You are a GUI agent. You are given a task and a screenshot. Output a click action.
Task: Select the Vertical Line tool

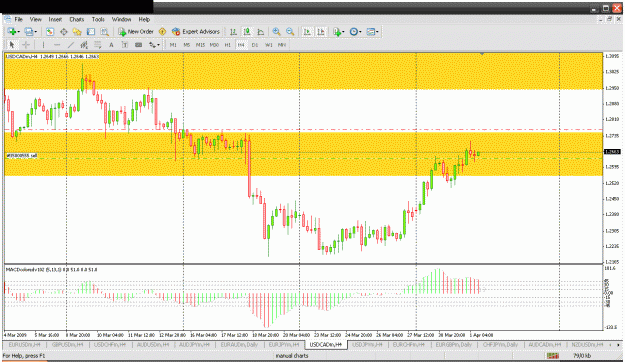[x=43, y=45]
